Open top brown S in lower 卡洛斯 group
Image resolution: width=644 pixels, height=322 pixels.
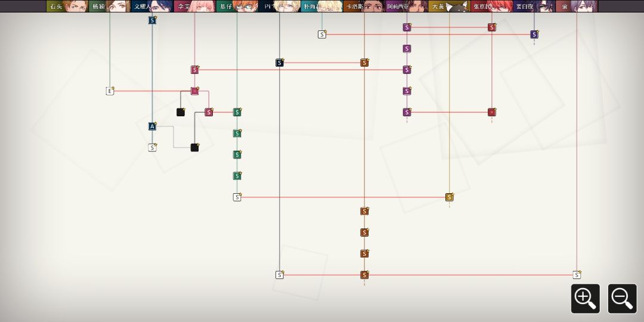[x=364, y=212]
